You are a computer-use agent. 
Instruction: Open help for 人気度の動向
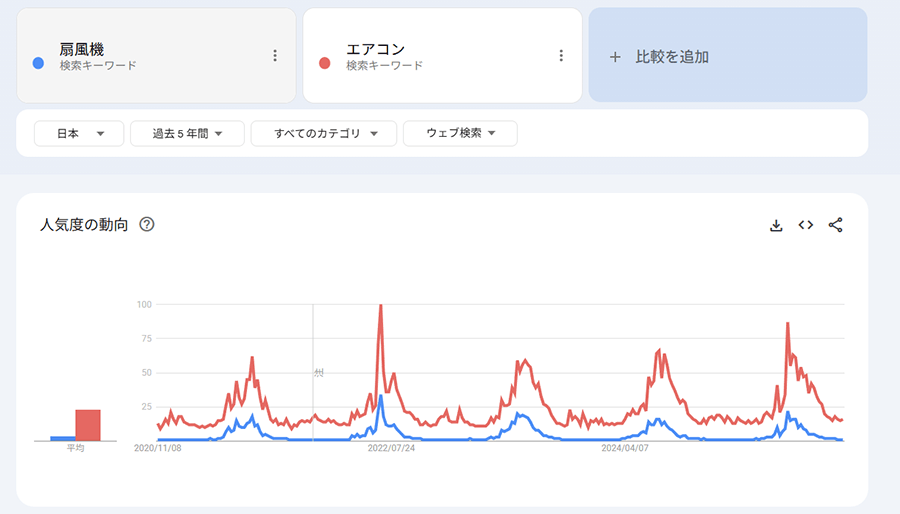coord(147,224)
